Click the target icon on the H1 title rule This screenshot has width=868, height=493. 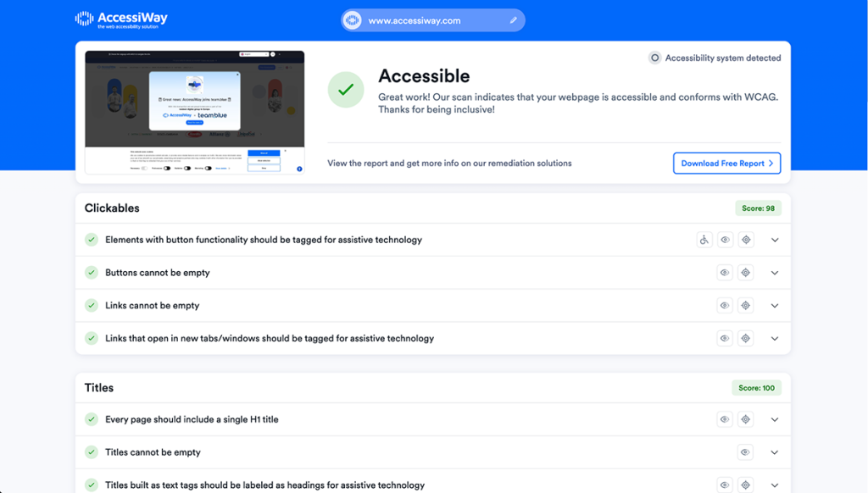pyautogui.click(x=746, y=419)
